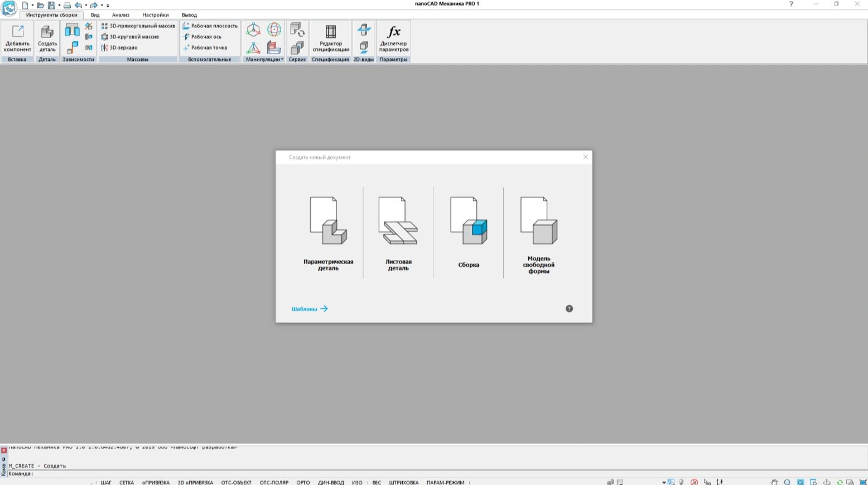Switch to the Настройки tab
This screenshot has width=868, height=485.
coord(155,15)
